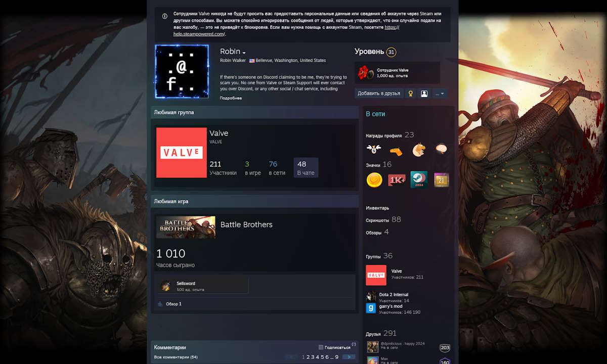
Task: Click the Добавить в друзья button
Action: click(x=379, y=94)
